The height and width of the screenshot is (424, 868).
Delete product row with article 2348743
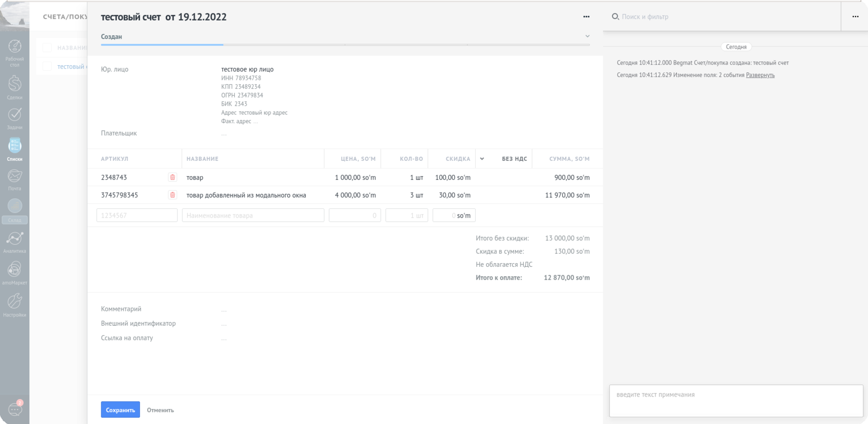[x=173, y=177]
